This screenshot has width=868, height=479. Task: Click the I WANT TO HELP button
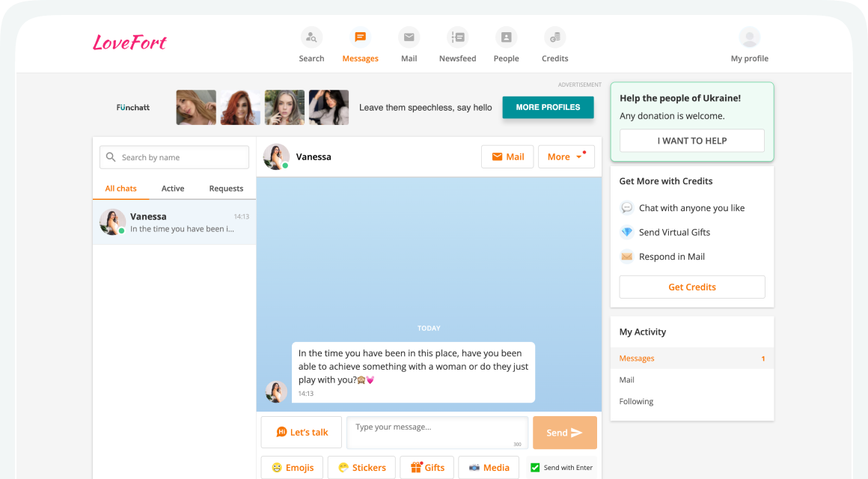pos(692,141)
